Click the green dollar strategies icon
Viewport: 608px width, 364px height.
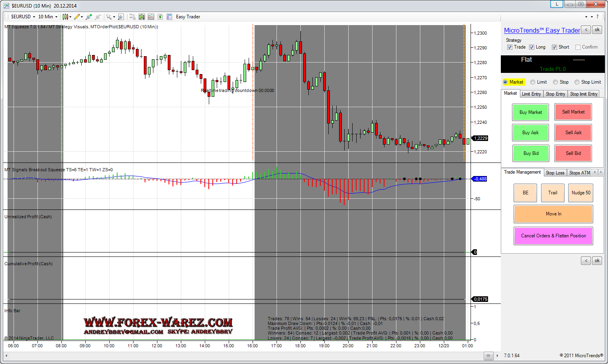(x=160, y=17)
